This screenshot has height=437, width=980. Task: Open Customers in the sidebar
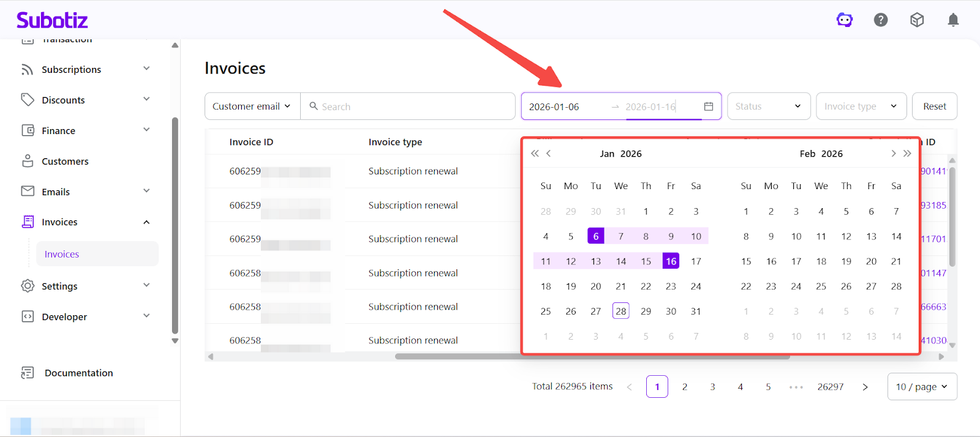65,162
